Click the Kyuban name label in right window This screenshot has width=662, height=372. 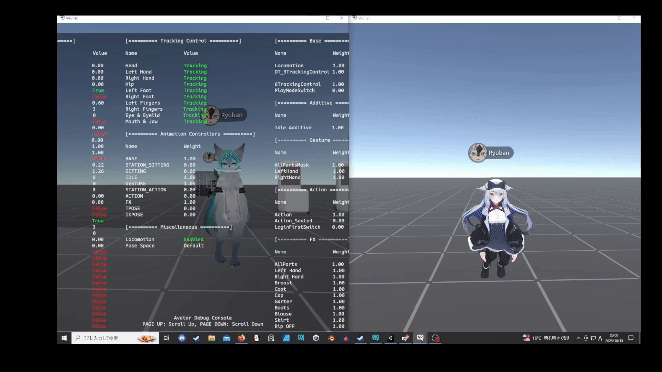tap(499, 153)
